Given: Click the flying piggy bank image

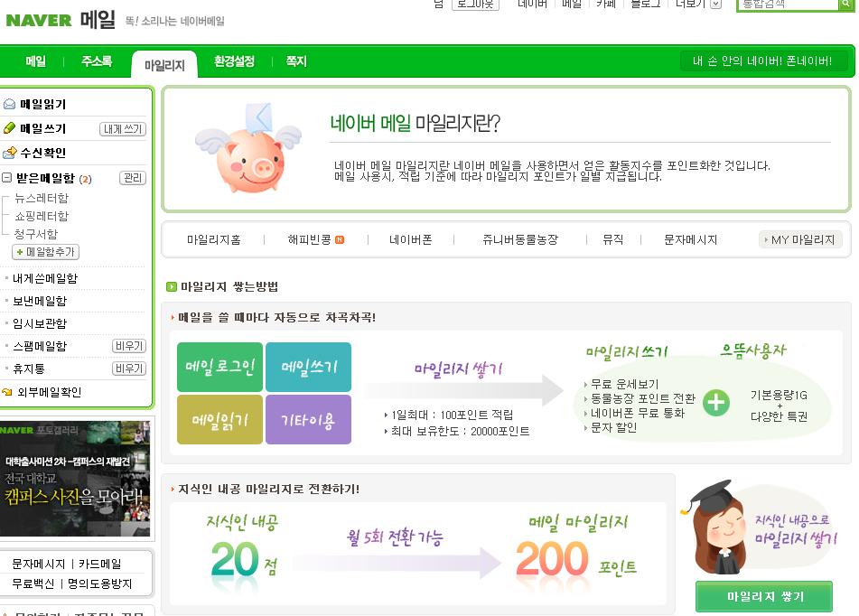Looking at the screenshot, I should click(x=248, y=148).
